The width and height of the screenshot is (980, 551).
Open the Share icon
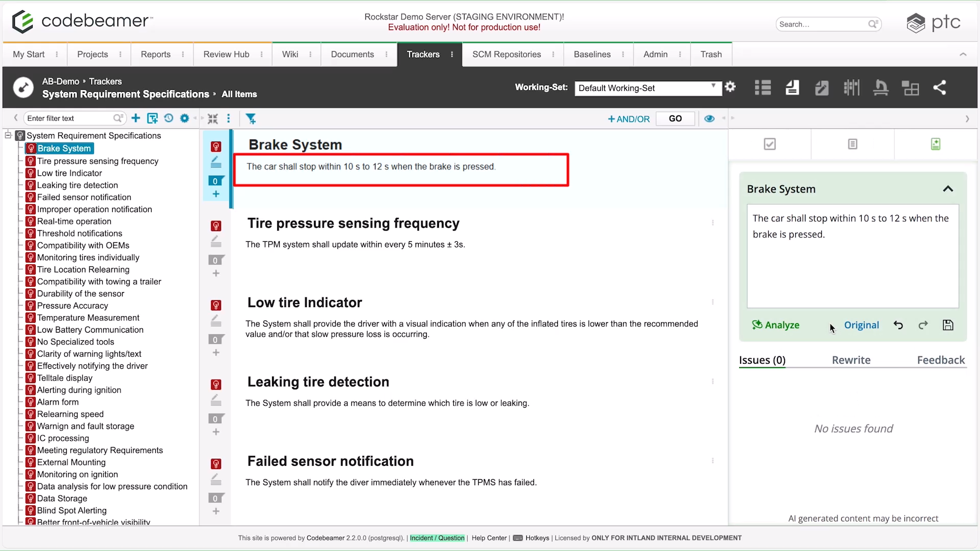941,88
